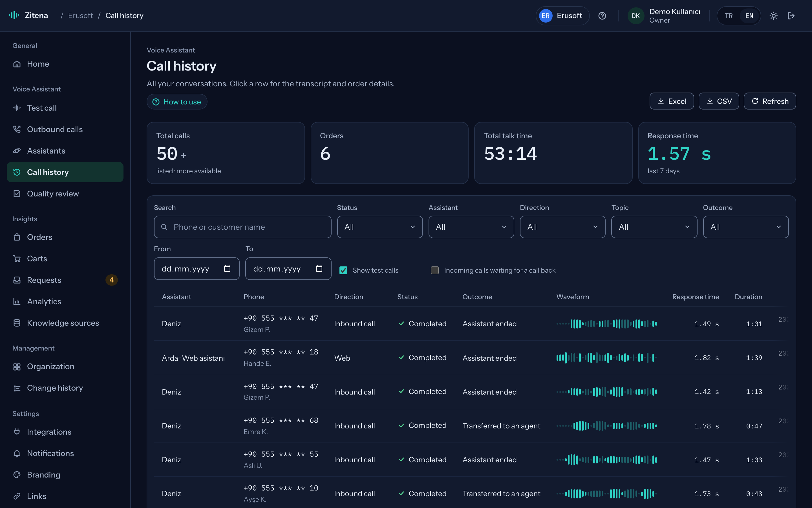This screenshot has height=508, width=812.
Task: Enable Show test calls checkbox
Action: (343, 270)
